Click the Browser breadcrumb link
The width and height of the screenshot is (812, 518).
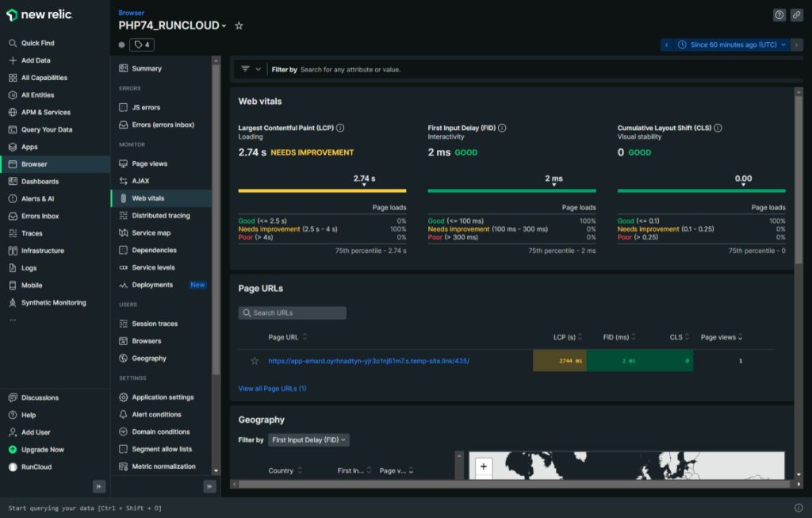[131, 13]
